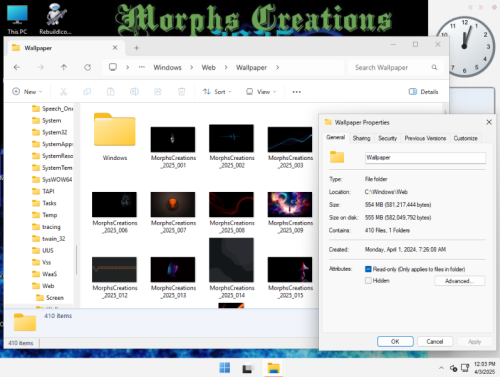
Task: Click the Copy icon in toolbar
Action: point(87,92)
